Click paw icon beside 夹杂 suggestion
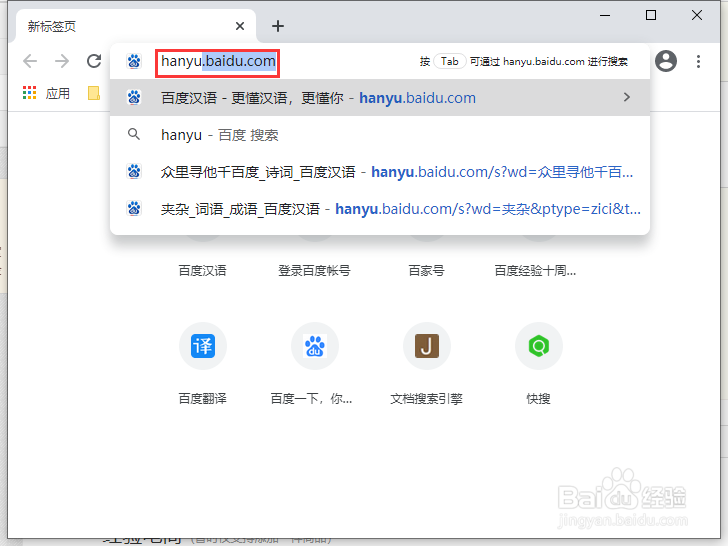 [134, 208]
